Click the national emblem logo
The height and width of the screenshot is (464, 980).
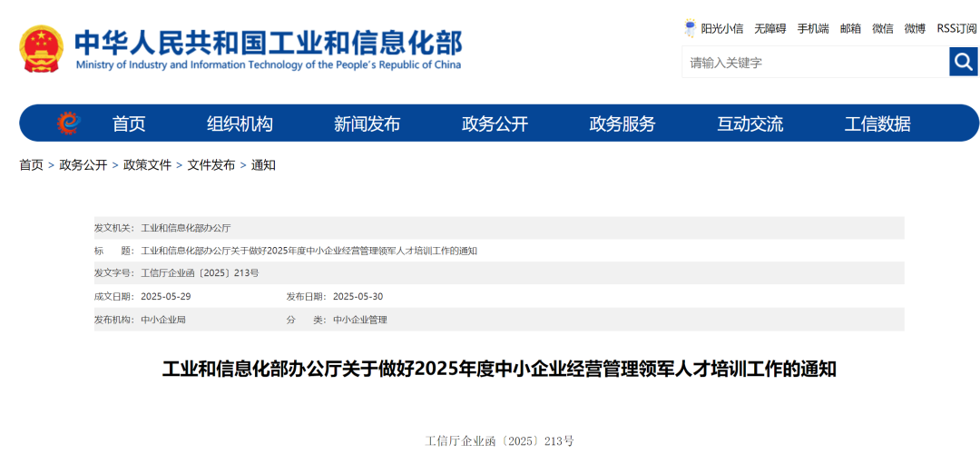pos(41,49)
